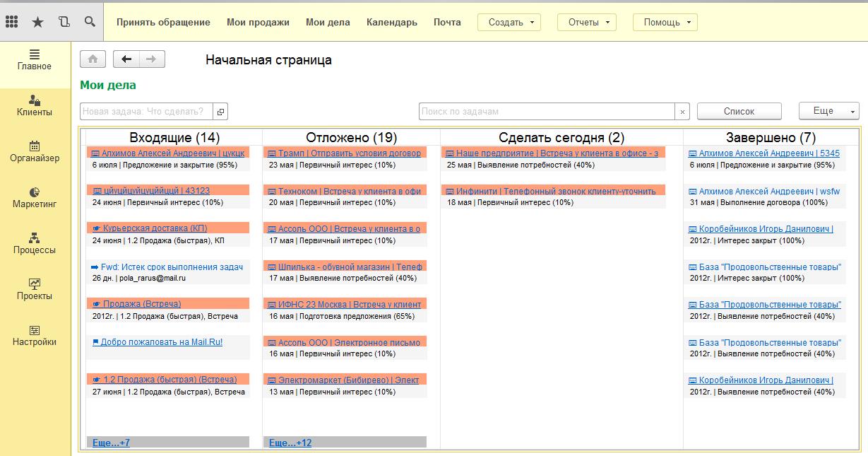Clear task search with the x button

[682, 112]
